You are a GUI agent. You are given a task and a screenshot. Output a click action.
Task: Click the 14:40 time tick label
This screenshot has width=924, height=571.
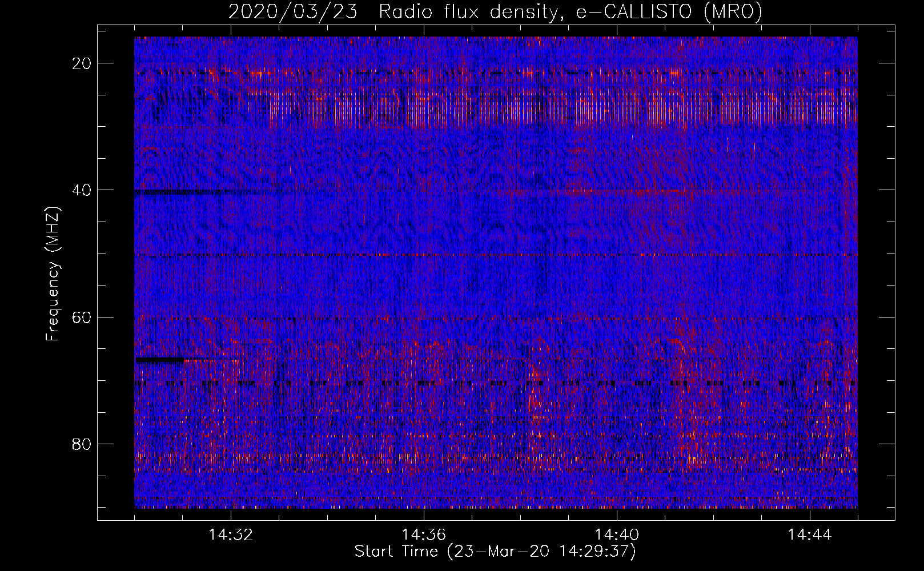click(x=617, y=535)
